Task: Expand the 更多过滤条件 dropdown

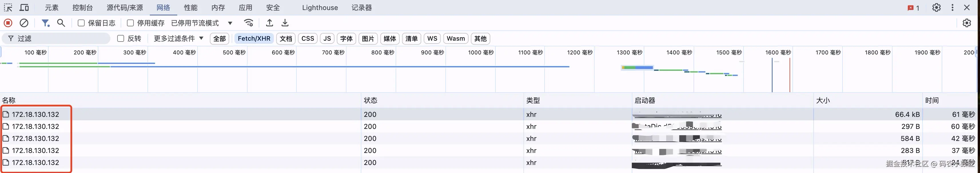Action: point(178,38)
